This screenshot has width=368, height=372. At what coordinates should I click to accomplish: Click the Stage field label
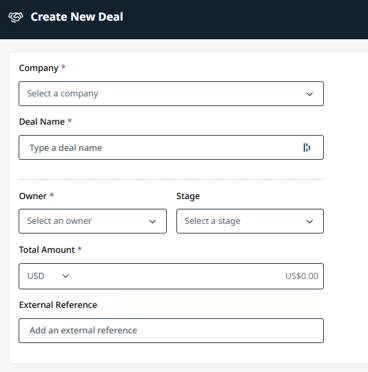[x=188, y=196]
